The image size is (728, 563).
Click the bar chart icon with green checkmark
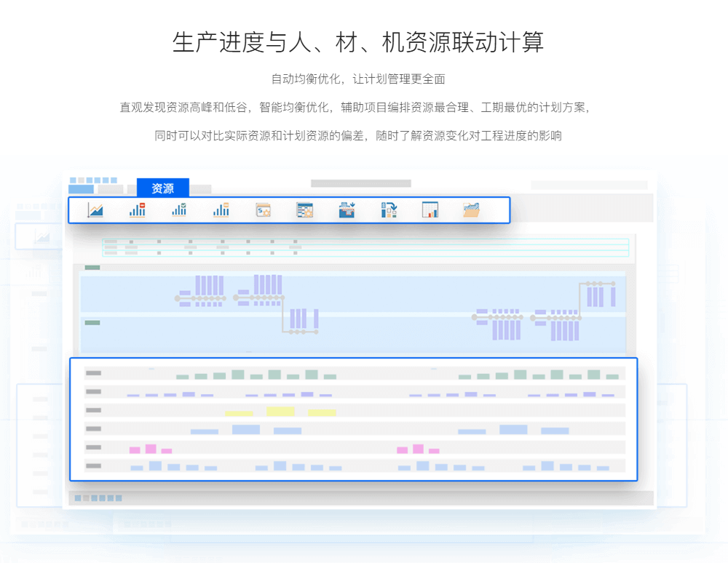pos(179,210)
